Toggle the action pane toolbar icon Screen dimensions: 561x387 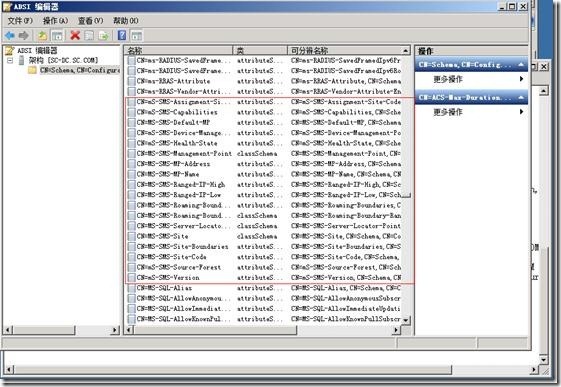pos(137,35)
